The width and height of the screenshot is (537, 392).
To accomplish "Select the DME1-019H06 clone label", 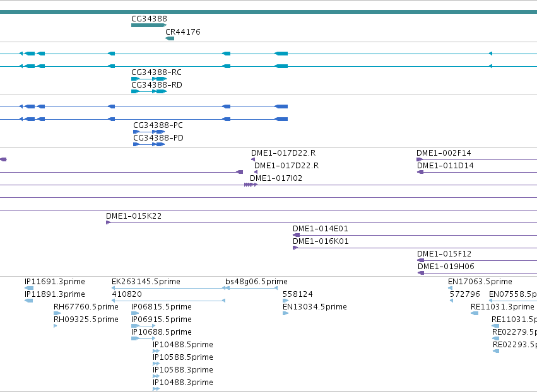I will (446, 267).
